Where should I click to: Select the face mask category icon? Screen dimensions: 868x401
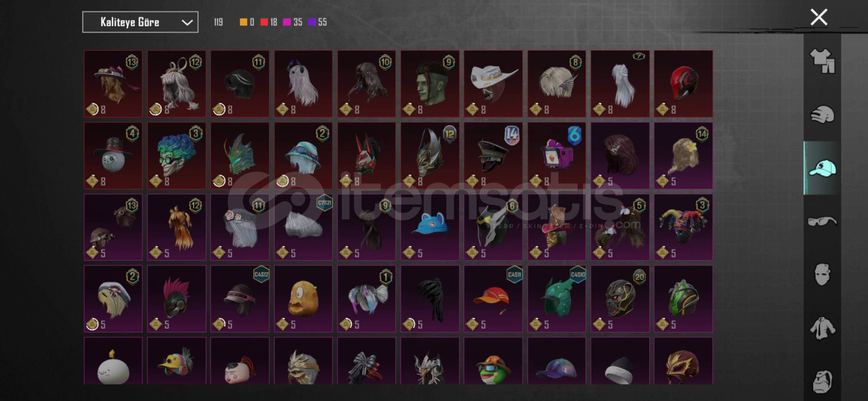(822, 274)
